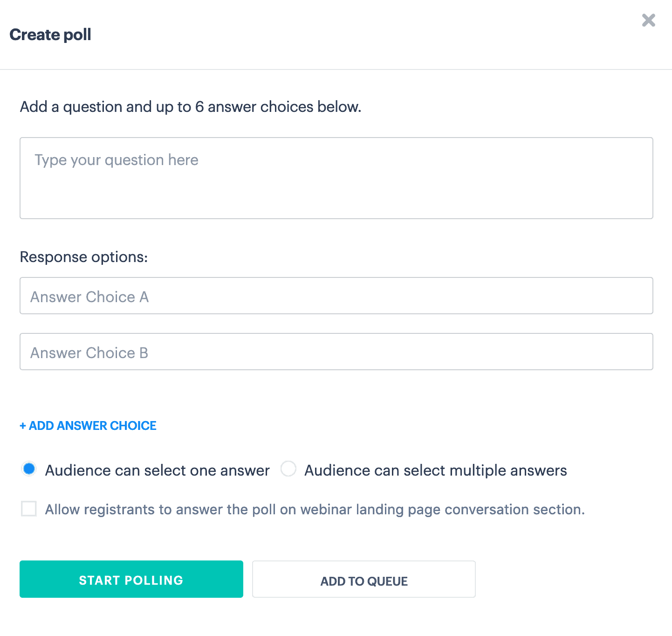This screenshot has height=636, width=672.
Task: Queue the poll instead of starting it
Action: coord(363,580)
